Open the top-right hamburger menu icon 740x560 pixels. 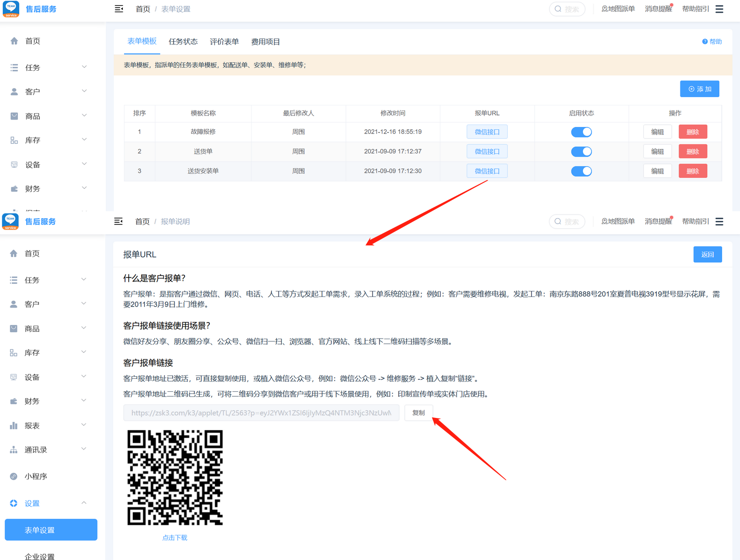(x=719, y=9)
